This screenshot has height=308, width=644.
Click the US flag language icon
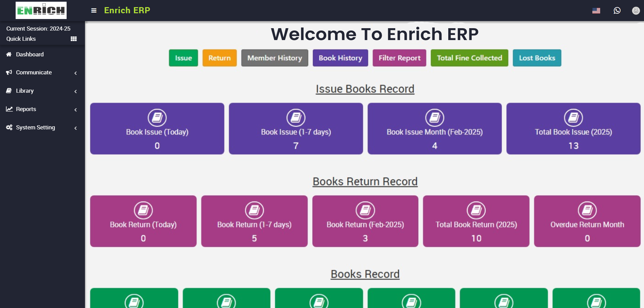pyautogui.click(x=596, y=11)
